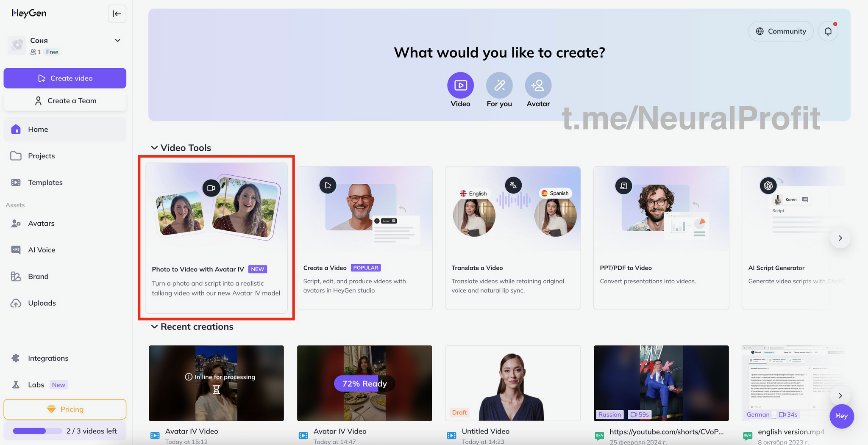Click the POPULAR badge
The width and height of the screenshot is (868, 445).
click(x=365, y=268)
